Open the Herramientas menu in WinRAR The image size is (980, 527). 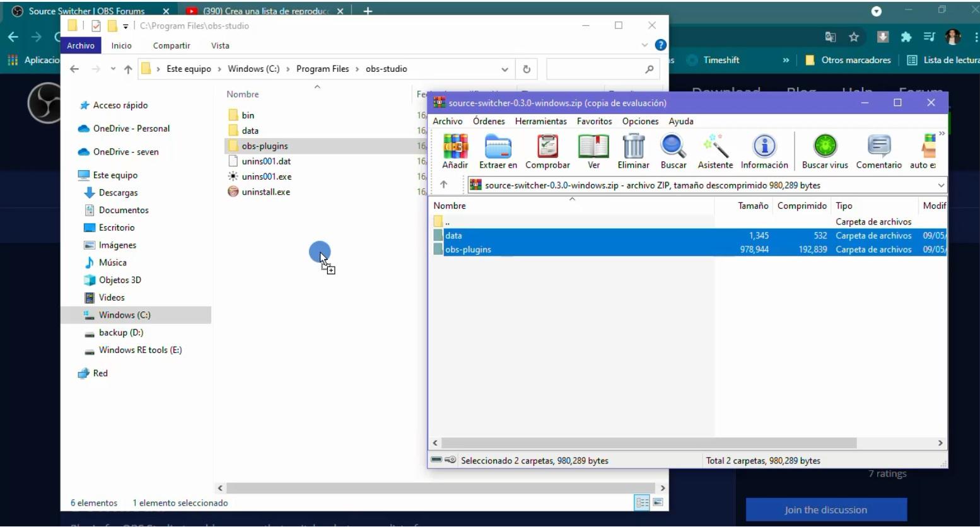(x=540, y=121)
